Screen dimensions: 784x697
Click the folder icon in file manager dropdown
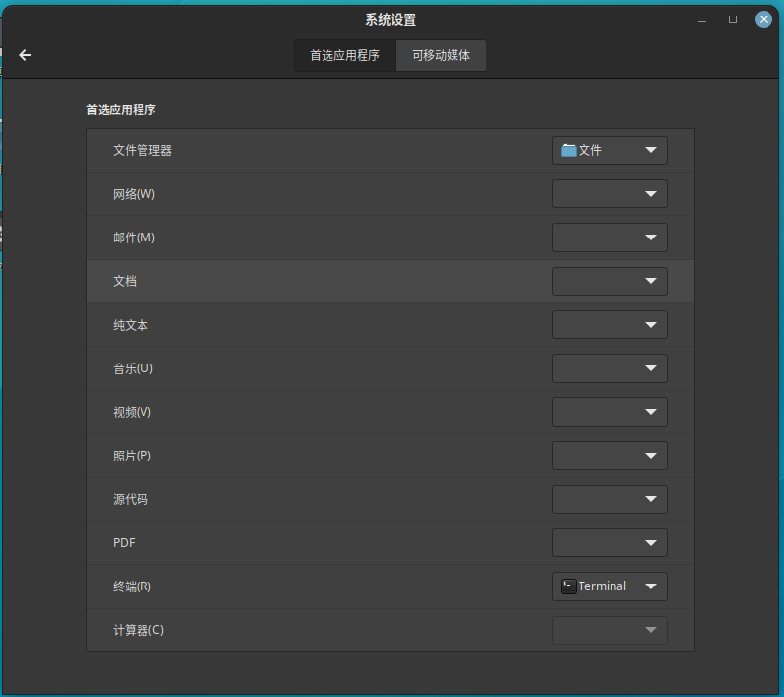(x=569, y=150)
